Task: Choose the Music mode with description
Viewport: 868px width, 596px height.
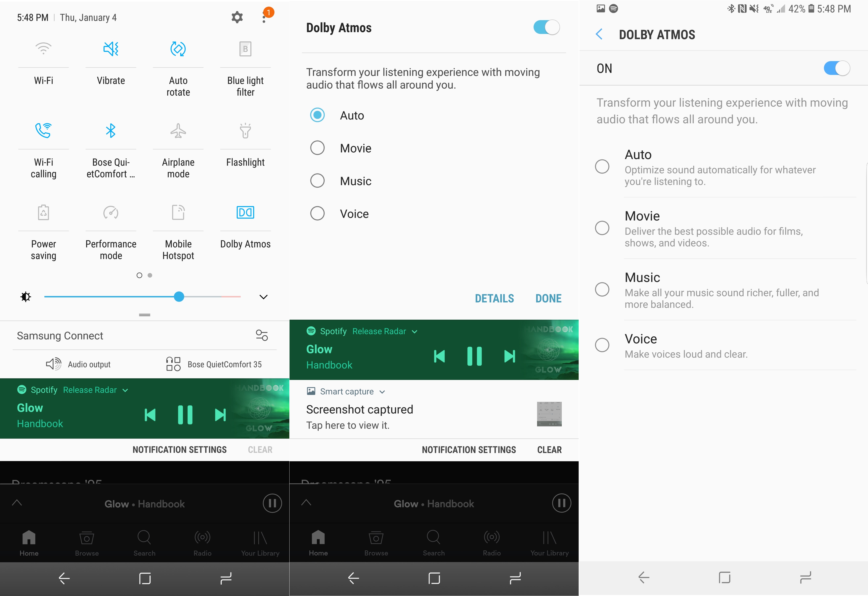Action: (602, 289)
